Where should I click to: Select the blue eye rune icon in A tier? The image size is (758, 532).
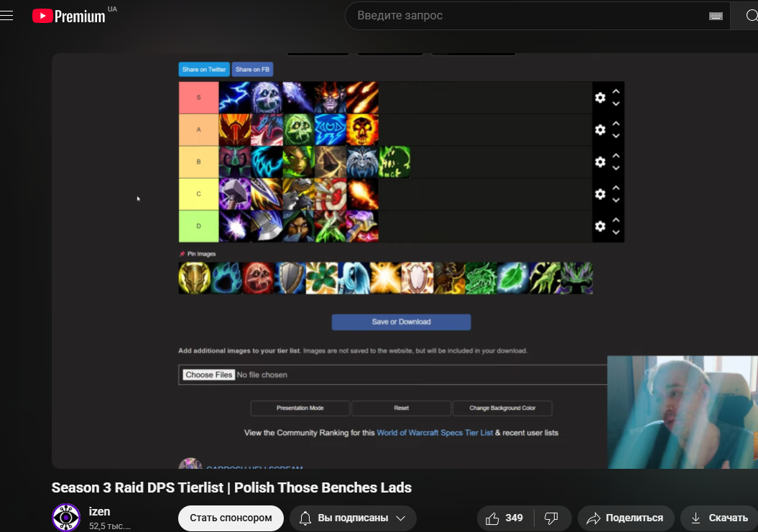tap(331, 129)
